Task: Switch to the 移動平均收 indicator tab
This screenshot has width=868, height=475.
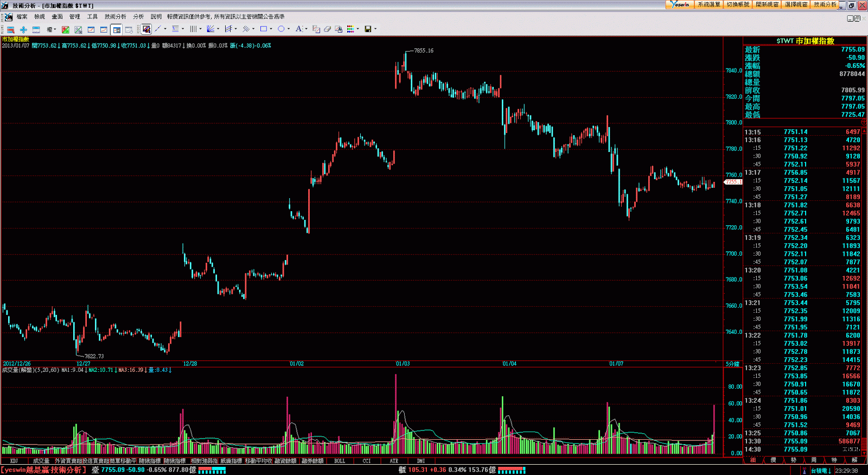Action: coord(258,461)
